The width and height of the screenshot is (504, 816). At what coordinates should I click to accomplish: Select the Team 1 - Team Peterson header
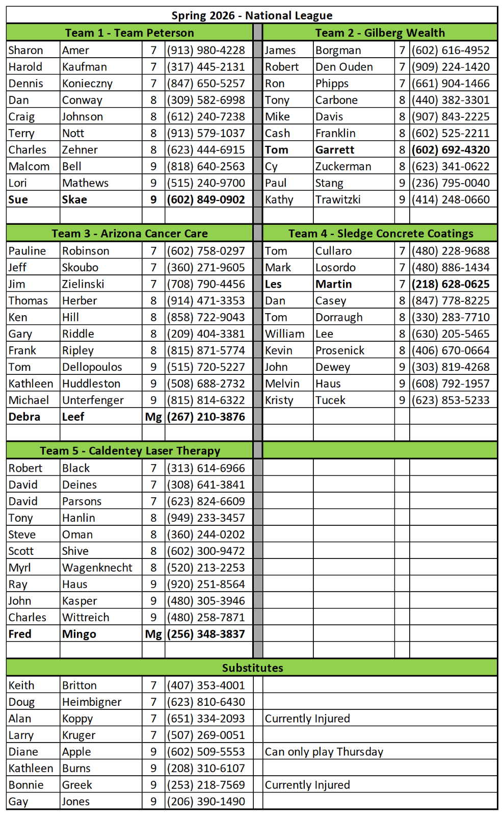[129, 33]
